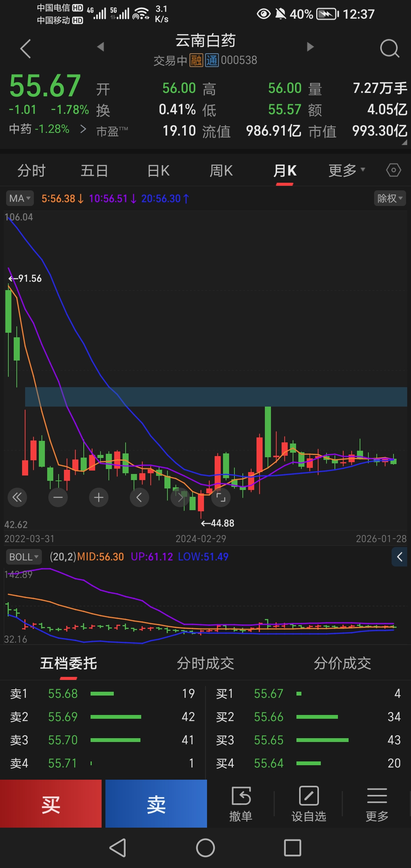Tap 设自选 add to watchlist icon
Screen dimensions: 411x868
tap(309, 804)
